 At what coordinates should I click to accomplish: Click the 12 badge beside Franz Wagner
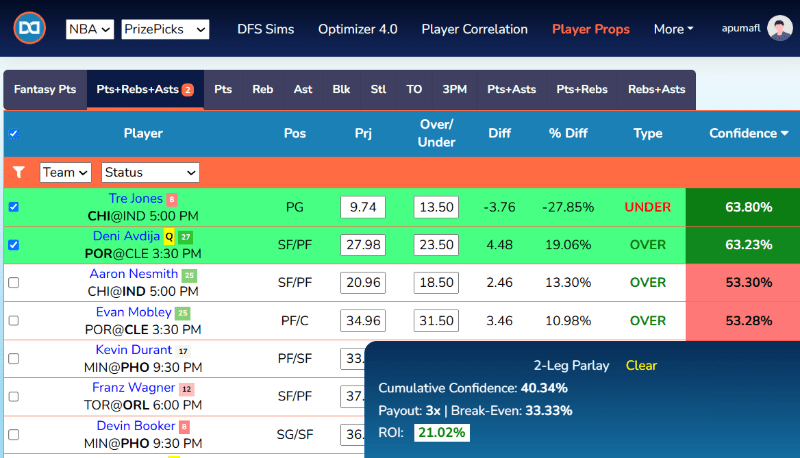[x=186, y=389]
